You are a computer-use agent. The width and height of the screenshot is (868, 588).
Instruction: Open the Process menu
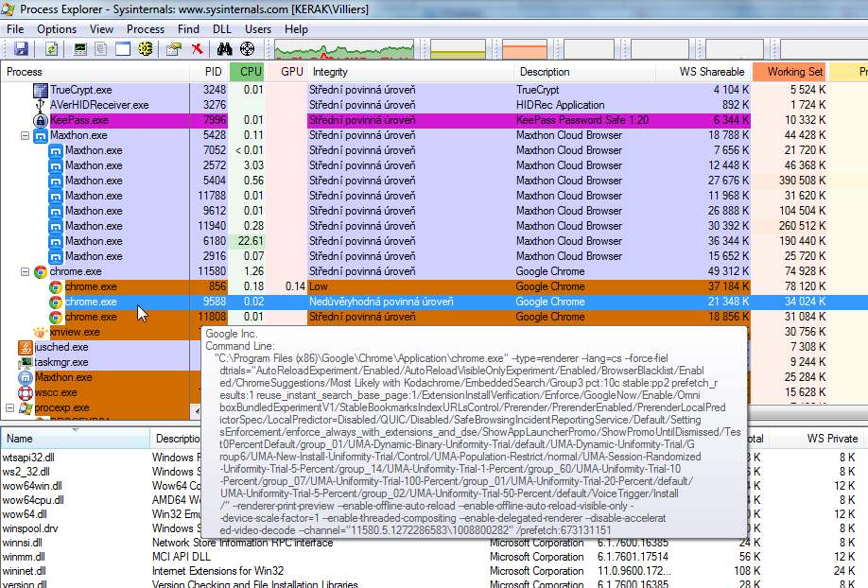146,29
